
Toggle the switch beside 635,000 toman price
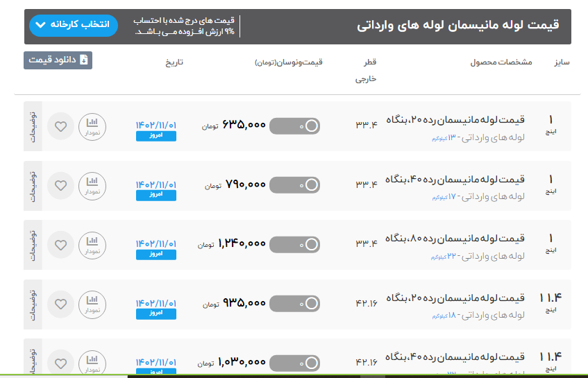click(x=294, y=126)
